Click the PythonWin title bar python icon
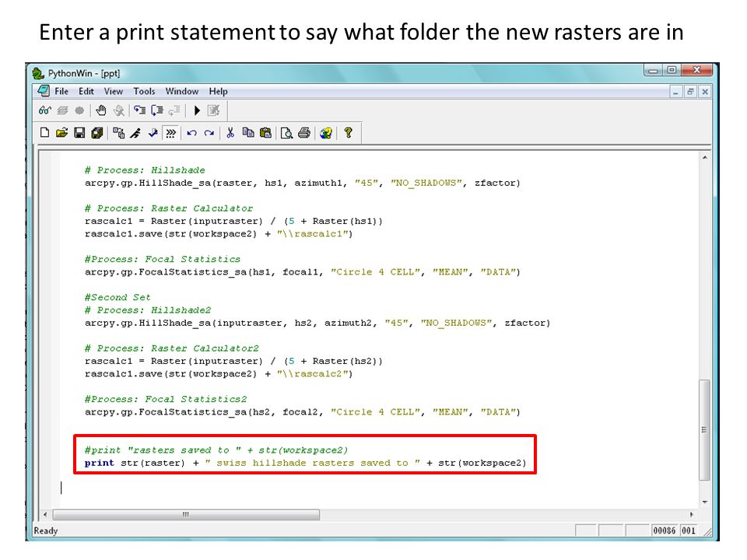747x560 pixels. coord(38,73)
